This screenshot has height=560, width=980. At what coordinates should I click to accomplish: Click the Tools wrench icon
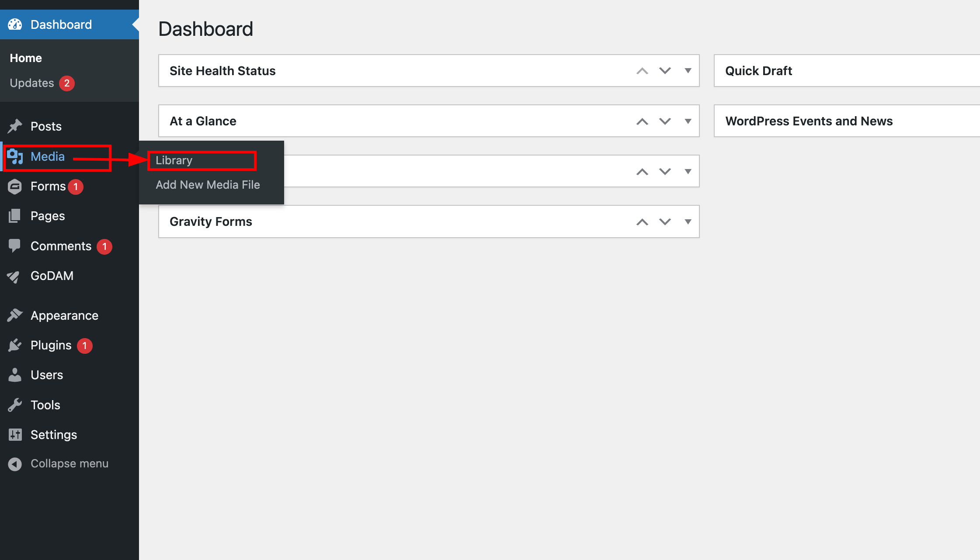tap(15, 405)
